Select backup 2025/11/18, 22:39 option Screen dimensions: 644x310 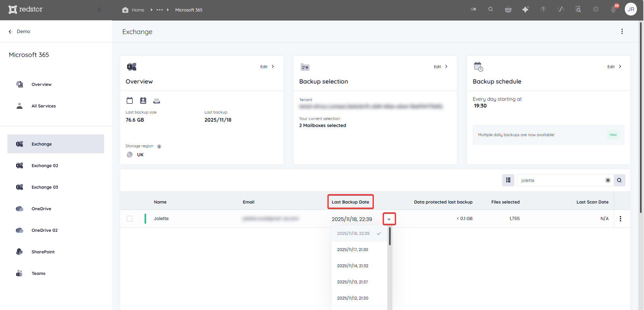tap(359, 234)
